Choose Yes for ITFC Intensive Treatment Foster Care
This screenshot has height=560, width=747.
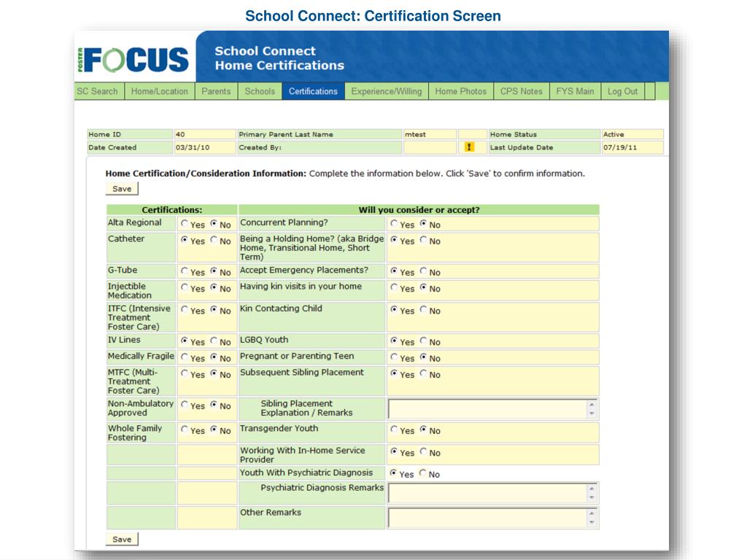click(185, 309)
